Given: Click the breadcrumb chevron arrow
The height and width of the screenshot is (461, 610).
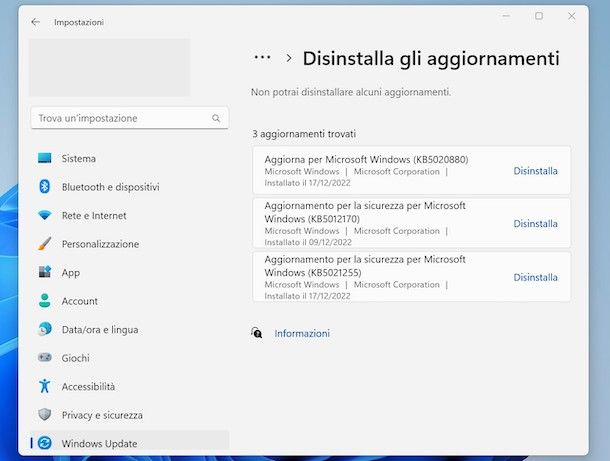Looking at the screenshot, I should [289, 58].
